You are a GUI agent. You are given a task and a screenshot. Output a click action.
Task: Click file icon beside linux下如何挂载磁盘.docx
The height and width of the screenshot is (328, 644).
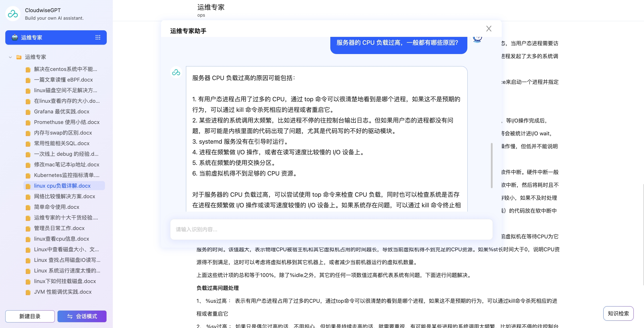point(28,282)
